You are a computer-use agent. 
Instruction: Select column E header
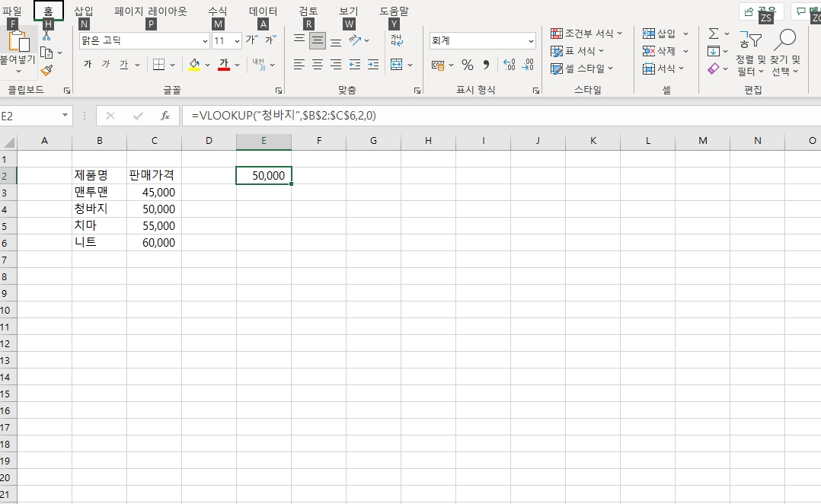264,140
